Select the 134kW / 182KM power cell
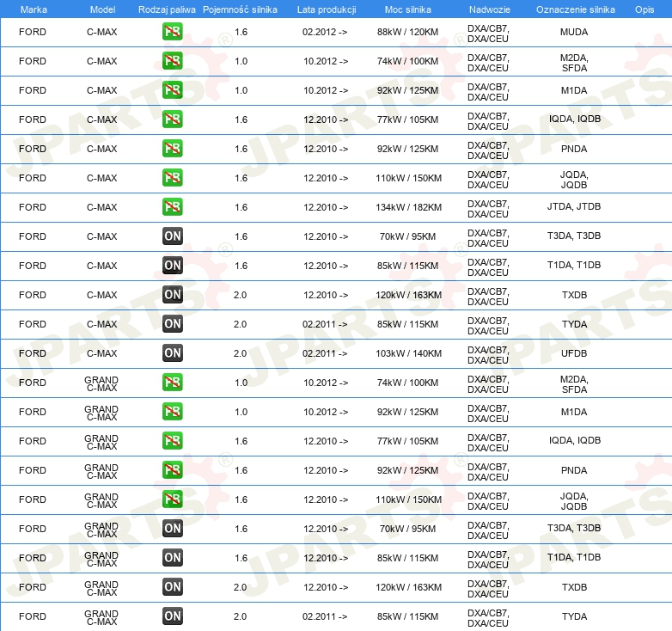This screenshot has width=672, height=631. [409, 207]
